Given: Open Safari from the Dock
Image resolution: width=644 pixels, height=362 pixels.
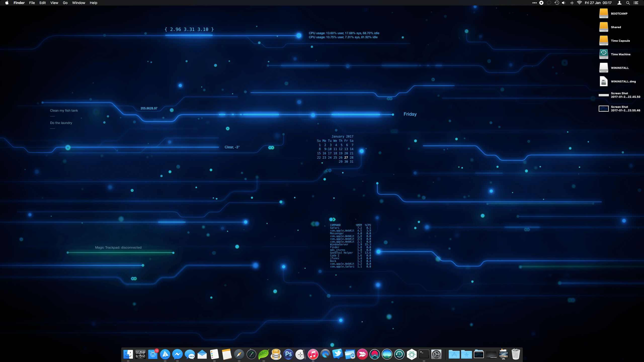Looking at the screenshot, I should tap(239, 354).
